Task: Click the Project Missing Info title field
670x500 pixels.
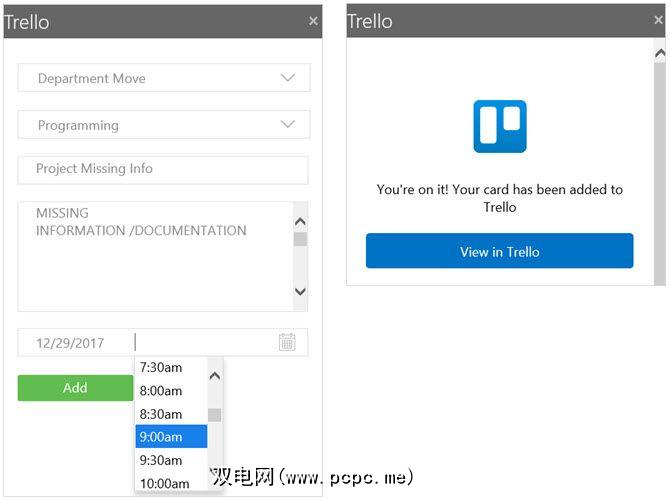Action: click(x=163, y=169)
